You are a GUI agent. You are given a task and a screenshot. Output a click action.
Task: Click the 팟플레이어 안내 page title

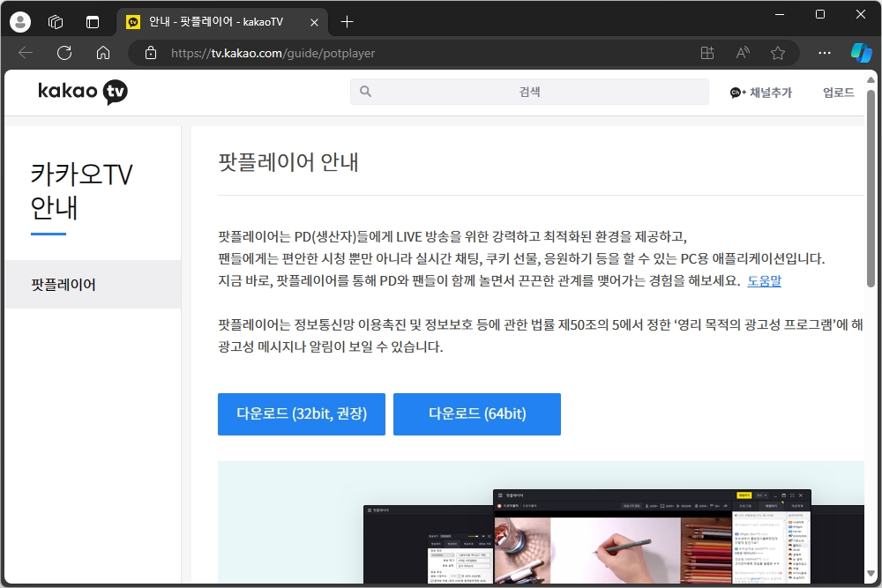coord(288,162)
